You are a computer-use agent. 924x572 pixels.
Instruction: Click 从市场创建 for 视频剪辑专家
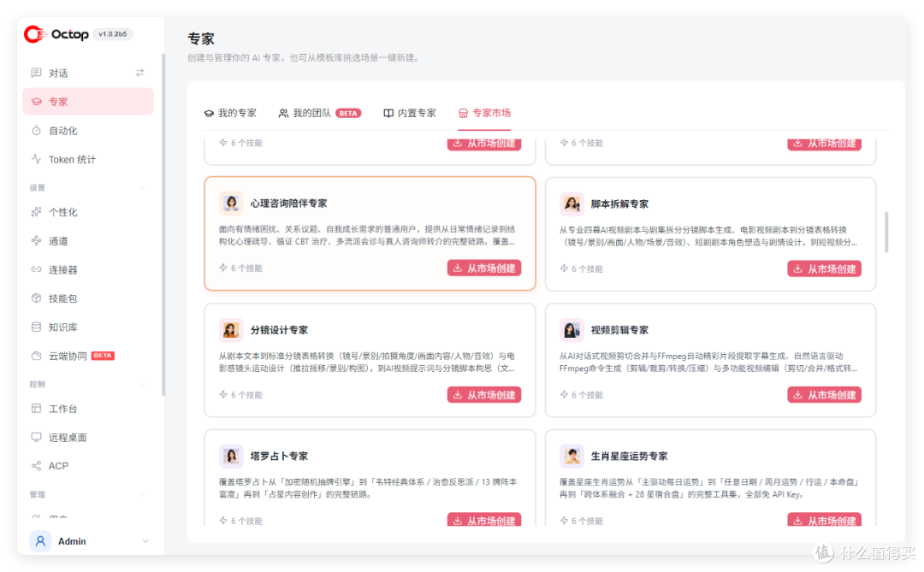coord(825,395)
